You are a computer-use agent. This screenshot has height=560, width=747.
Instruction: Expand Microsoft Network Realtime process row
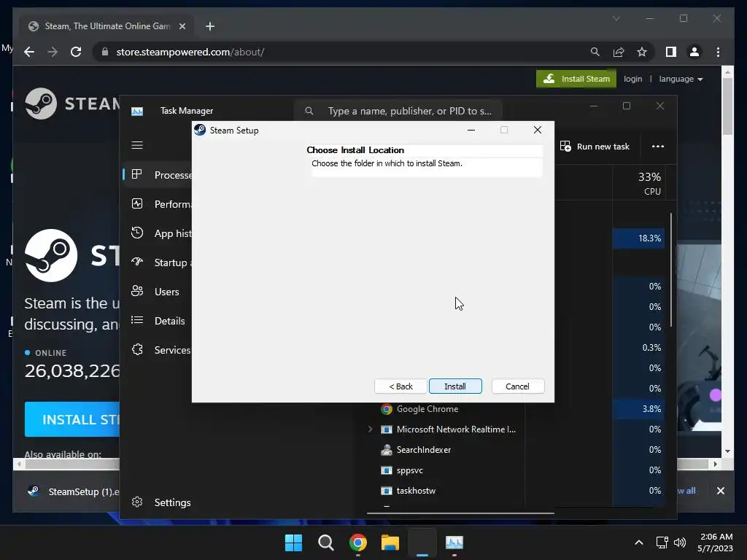tap(370, 429)
